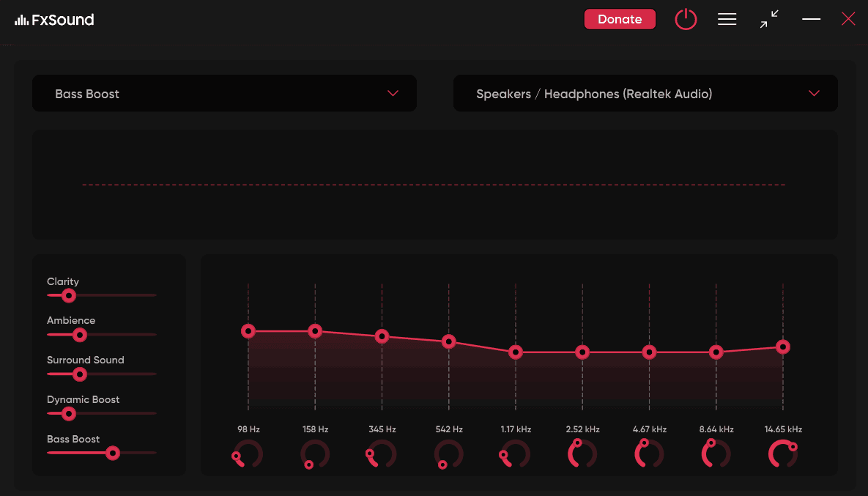Select the 4.67 kHz EQ band point
This screenshot has width=868, height=496.
pyautogui.click(x=649, y=352)
